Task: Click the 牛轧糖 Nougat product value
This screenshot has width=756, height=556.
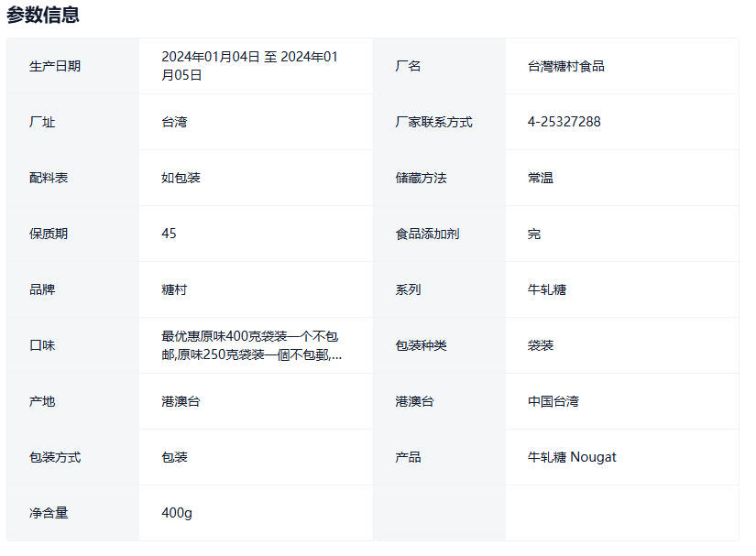Action: point(572,457)
